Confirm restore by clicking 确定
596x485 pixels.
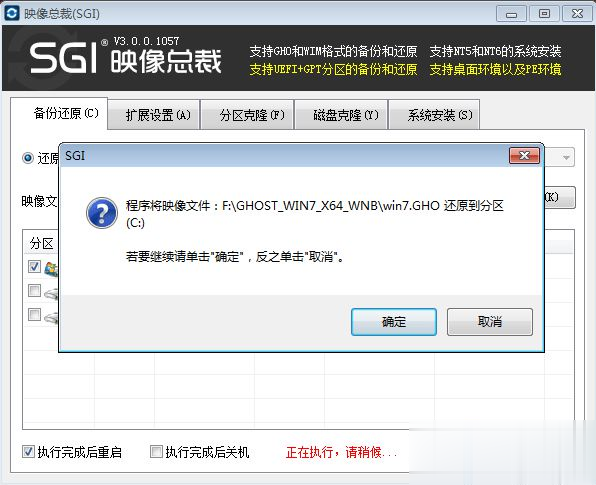394,322
